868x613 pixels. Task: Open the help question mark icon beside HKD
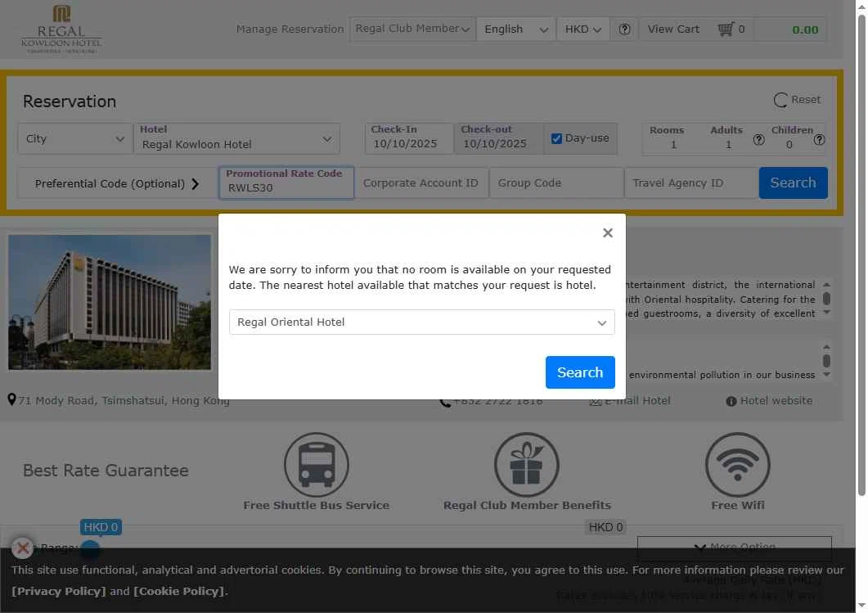click(624, 29)
